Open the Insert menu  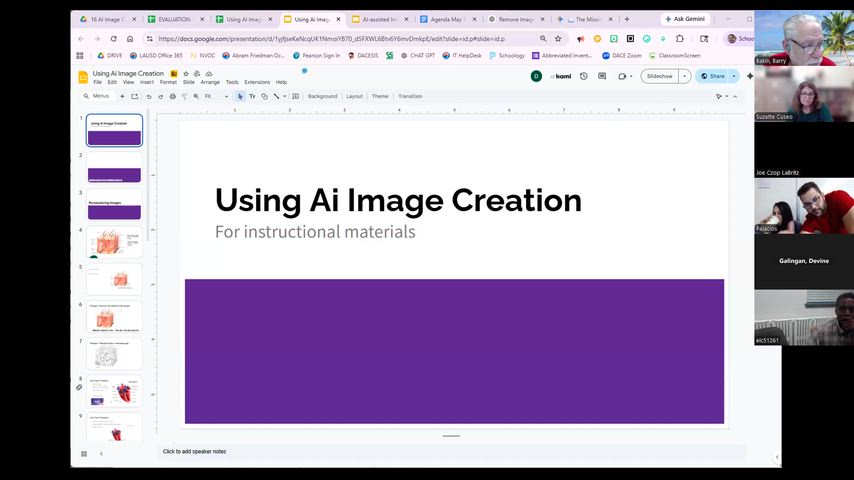click(147, 82)
